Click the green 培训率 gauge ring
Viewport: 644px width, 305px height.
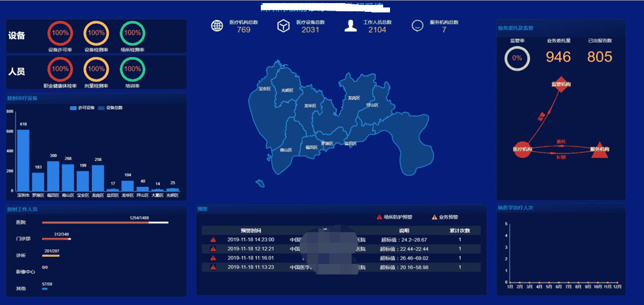coord(132,69)
